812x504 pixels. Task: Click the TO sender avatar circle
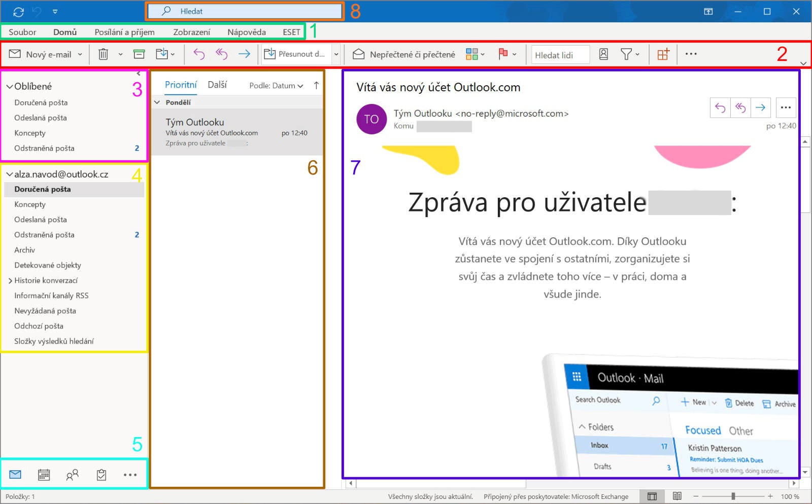371,119
